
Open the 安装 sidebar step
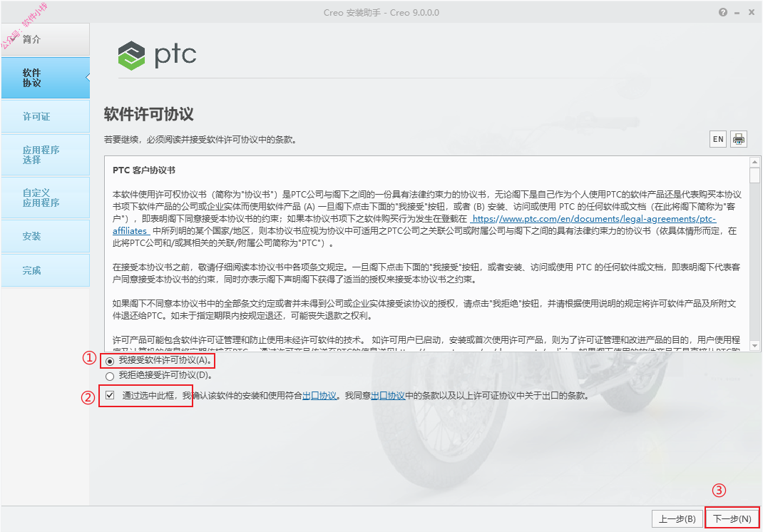click(45, 236)
